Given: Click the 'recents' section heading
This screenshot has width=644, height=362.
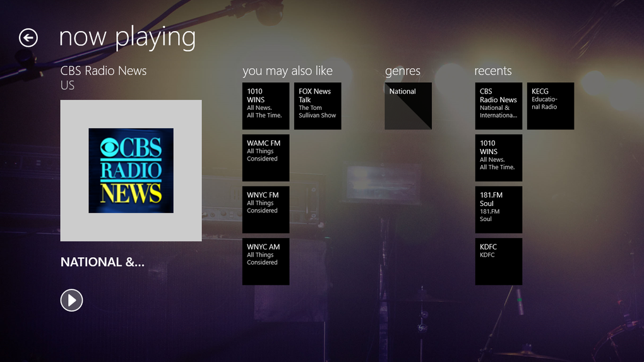Looking at the screenshot, I should pyautogui.click(x=493, y=71).
